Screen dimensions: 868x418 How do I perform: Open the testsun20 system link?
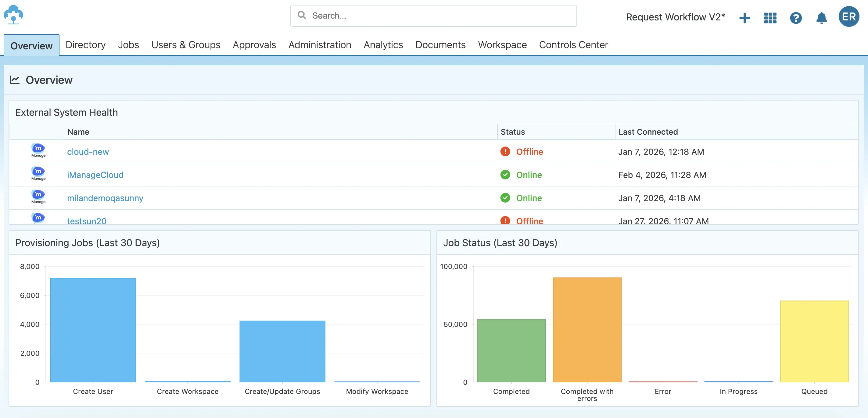86,221
